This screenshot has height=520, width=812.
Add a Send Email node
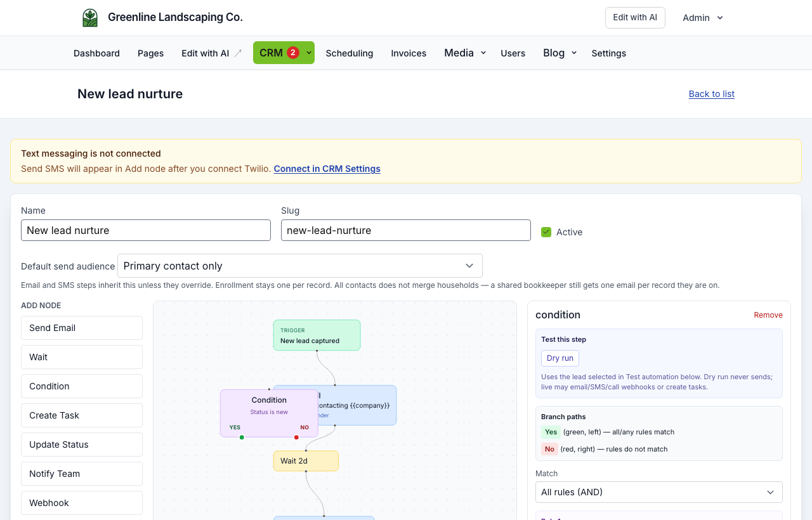(x=82, y=328)
